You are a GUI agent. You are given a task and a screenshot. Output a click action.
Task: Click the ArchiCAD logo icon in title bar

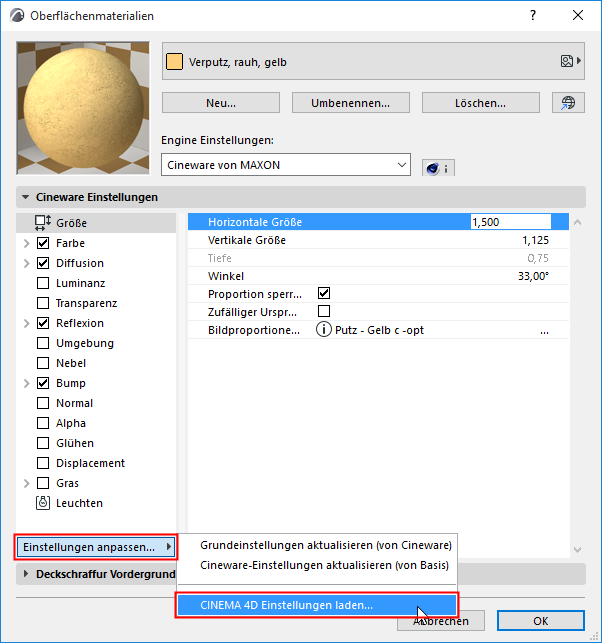pyautogui.click(x=17, y=16)
